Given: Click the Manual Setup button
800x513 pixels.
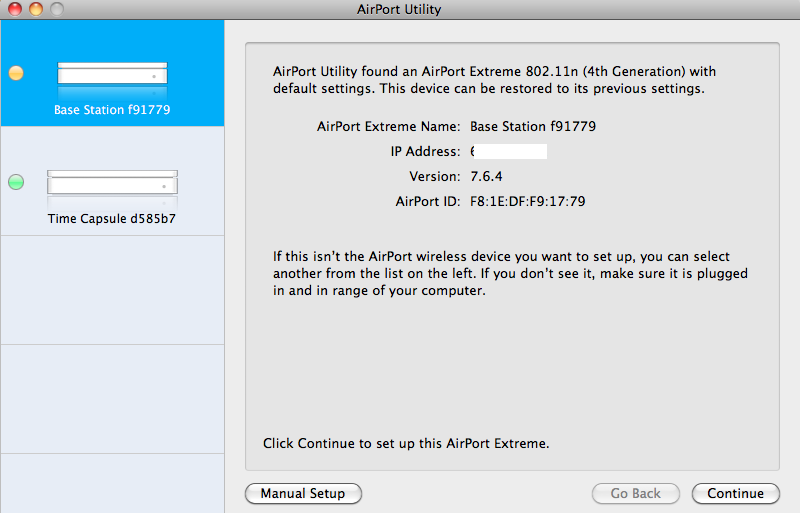Looking at the screenshot, I should [303, 494].
